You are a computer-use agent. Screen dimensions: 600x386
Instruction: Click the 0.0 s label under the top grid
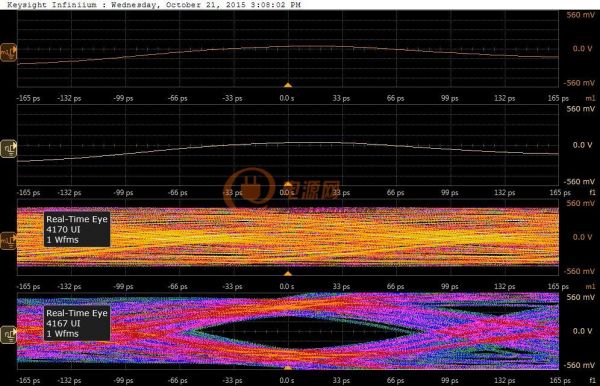pos(287,98)
